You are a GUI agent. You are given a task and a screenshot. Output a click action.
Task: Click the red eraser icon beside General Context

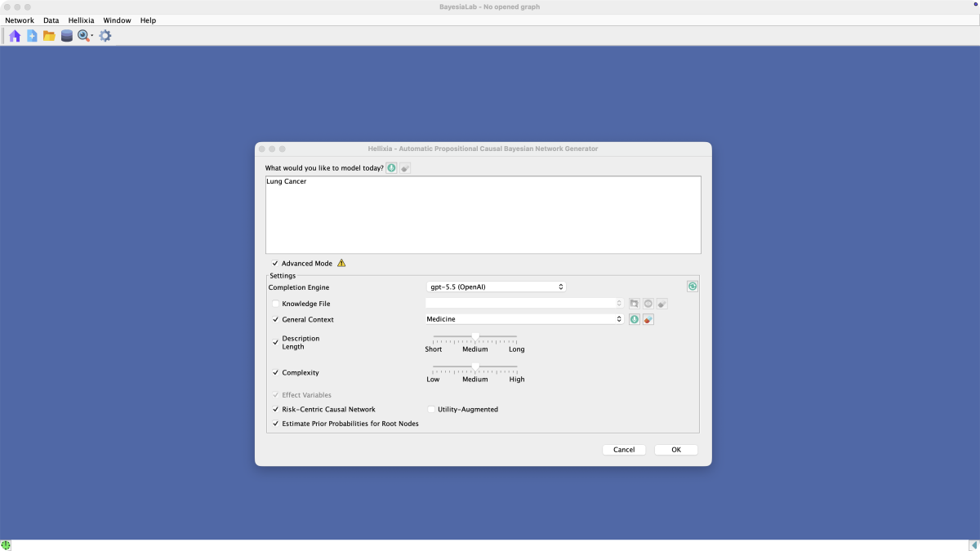tap(648, 319)
